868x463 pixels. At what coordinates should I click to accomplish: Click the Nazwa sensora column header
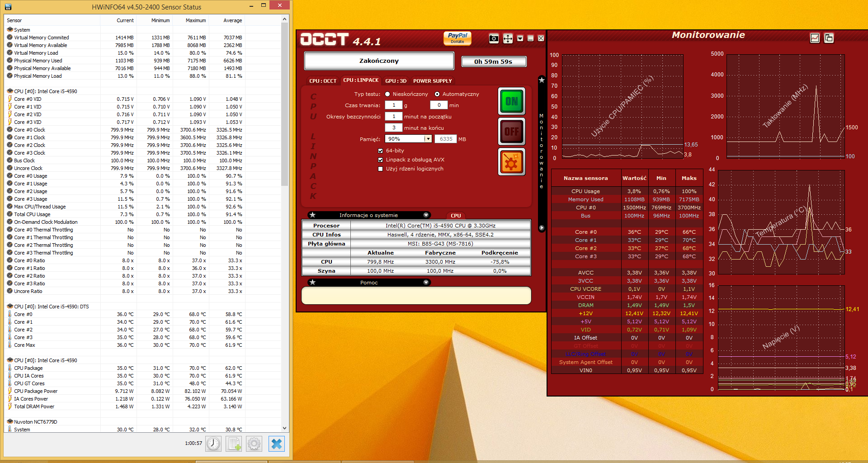tap(585, 178)
